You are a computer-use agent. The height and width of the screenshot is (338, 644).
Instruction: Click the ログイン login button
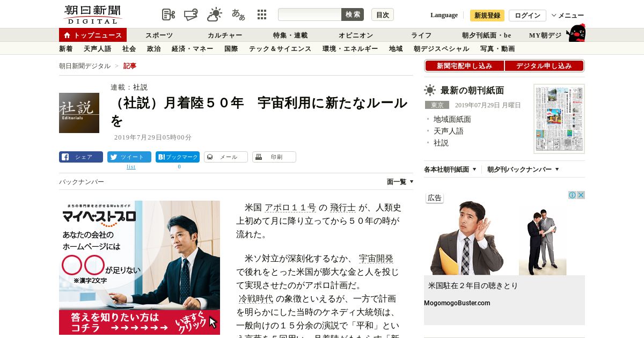coord(528,16)
